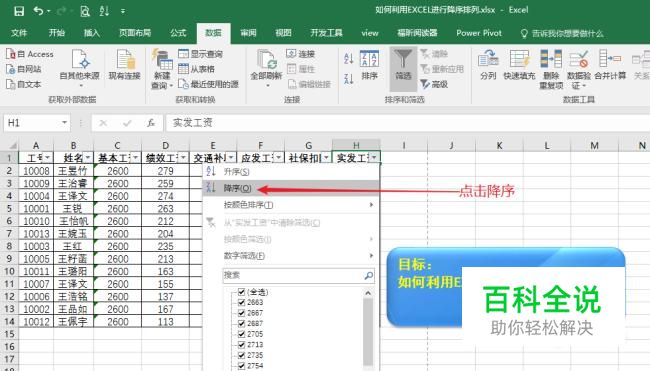
Task: Click the 告诉我你想要做什么 tell me box
Action: coord(562,33)
